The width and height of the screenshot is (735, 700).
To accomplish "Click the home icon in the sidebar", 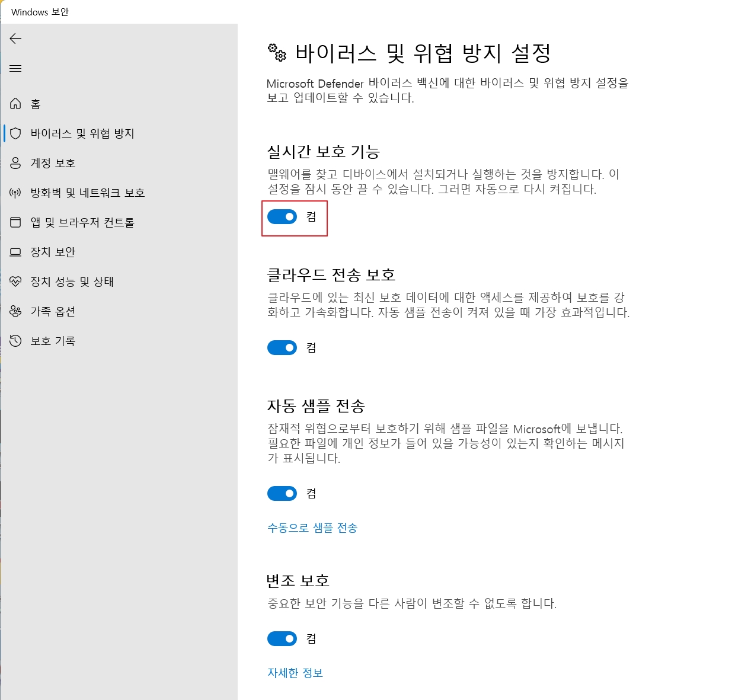I will [16, 104].
